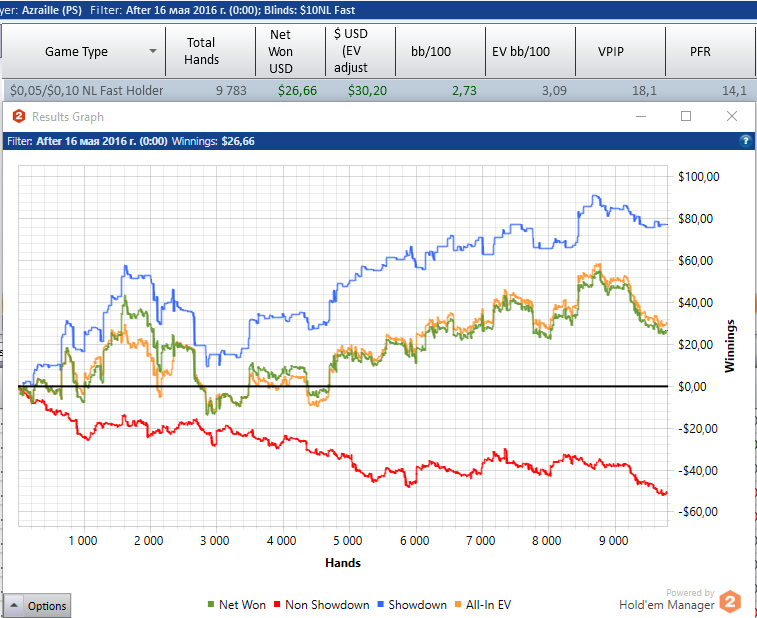The height and width of the screenshot is (618, 757).
Task: Click the $26,66 net won cell
Action: pos(297,91)
